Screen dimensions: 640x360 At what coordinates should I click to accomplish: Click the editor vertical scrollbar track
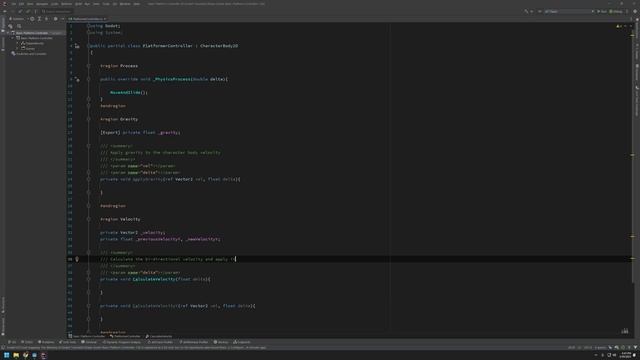click(x=632, y=180)
